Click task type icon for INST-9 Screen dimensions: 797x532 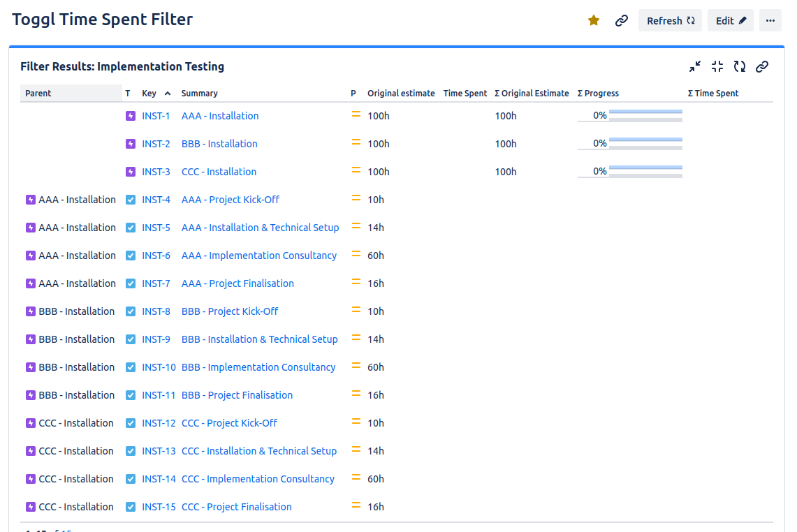pyautogui.click(x=131, y=339)
